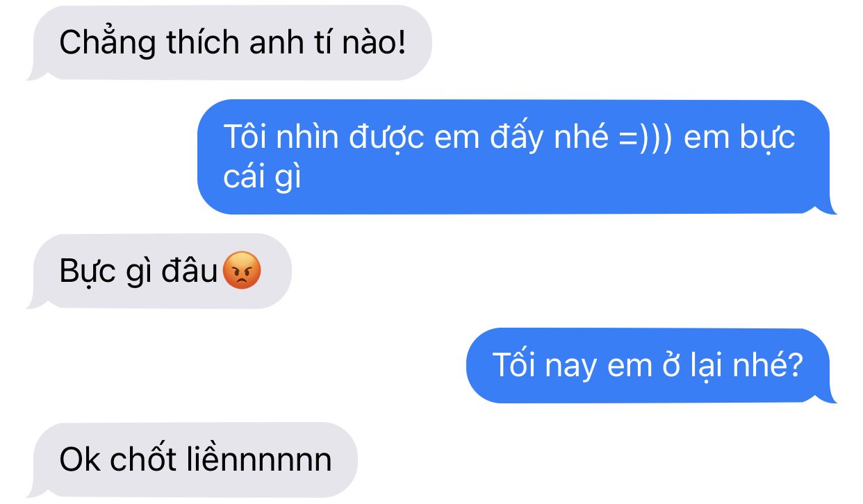Click the word "Chẳng" in first message

(x=97, y=43)
